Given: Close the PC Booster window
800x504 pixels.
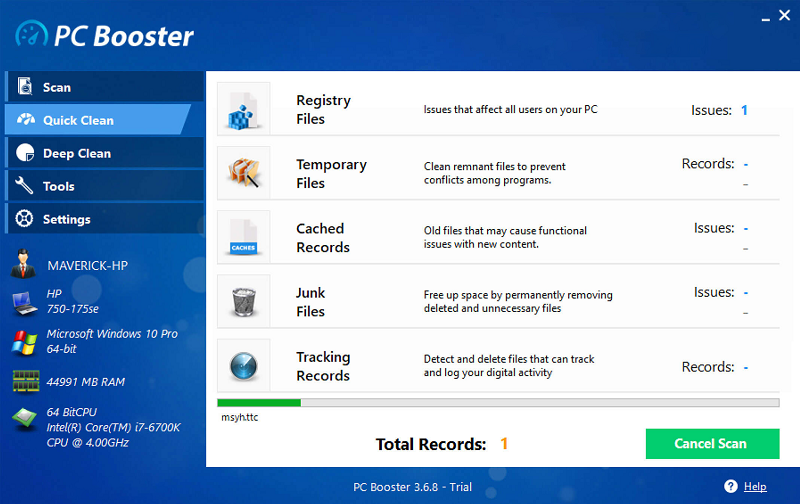Looking at the screenshot, I should [785, 15].
